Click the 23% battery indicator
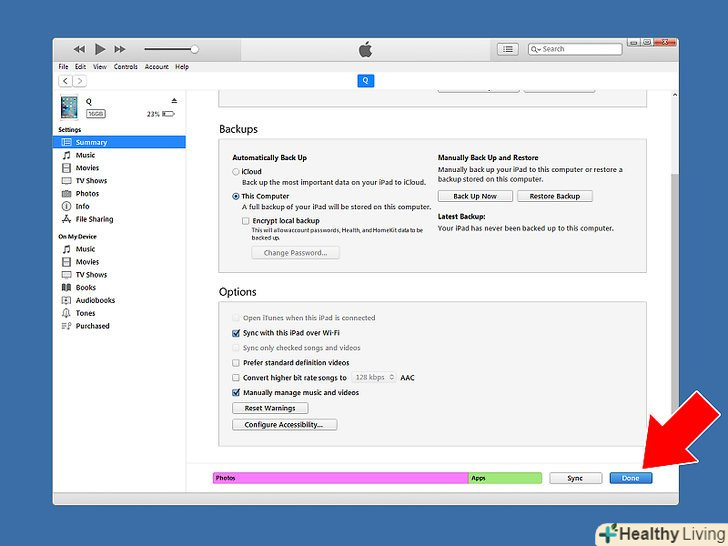Viewport: 728px width, 546px height. coord(161,114)
